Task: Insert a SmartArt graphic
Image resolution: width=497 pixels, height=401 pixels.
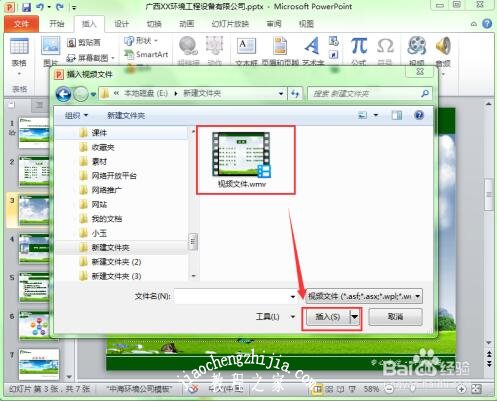Action: pos(146,54)
